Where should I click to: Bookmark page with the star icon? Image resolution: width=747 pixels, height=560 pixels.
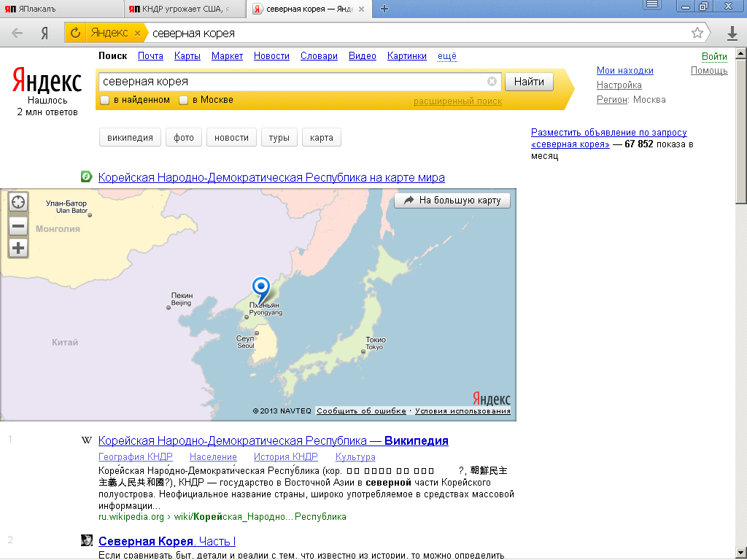pos(697,33)
